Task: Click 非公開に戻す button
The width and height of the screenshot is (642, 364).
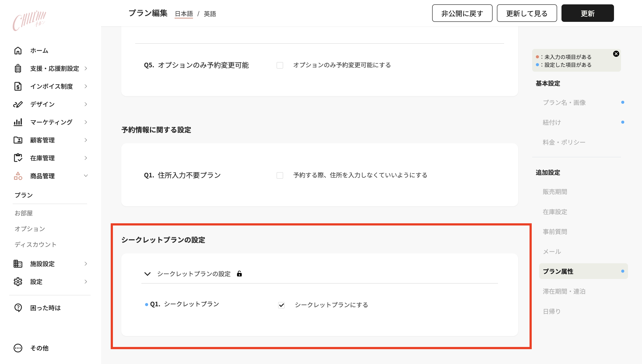Action: 462,13
